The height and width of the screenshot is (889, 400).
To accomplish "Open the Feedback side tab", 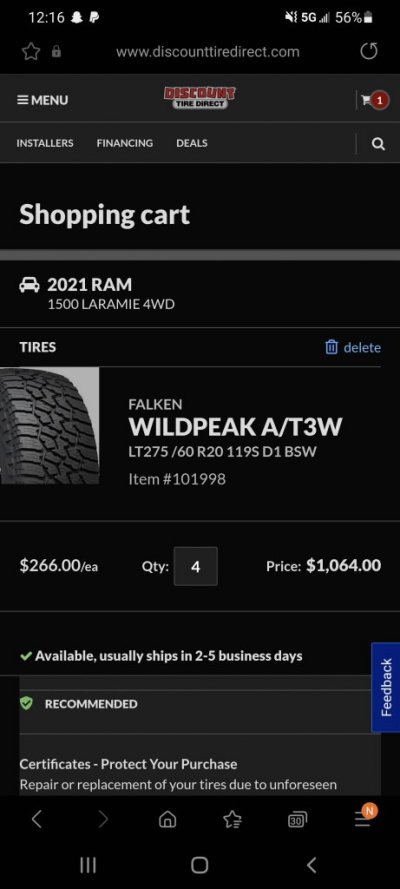I will point(386,687).
